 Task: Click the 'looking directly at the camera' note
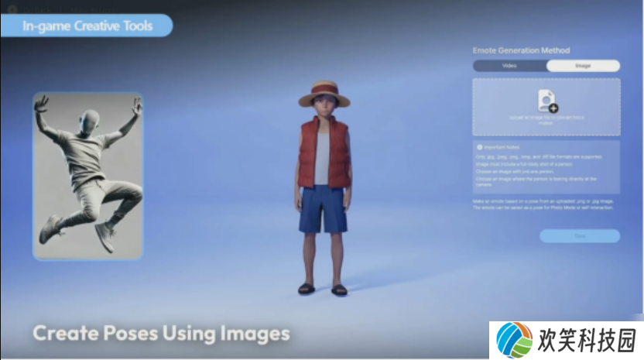tap(536, 182)
